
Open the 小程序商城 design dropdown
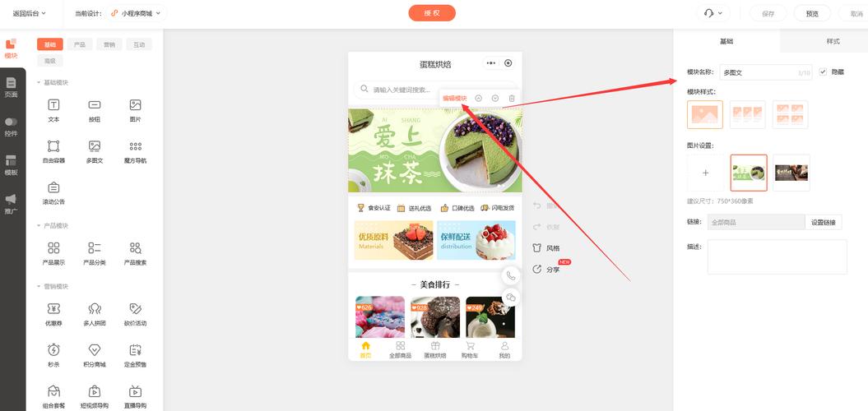click(136, 13)
